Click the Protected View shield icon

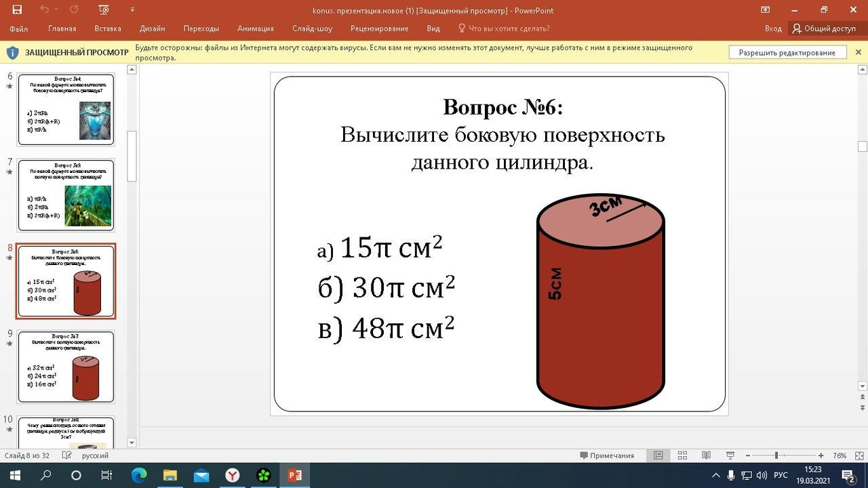click(x=12, y=52)
